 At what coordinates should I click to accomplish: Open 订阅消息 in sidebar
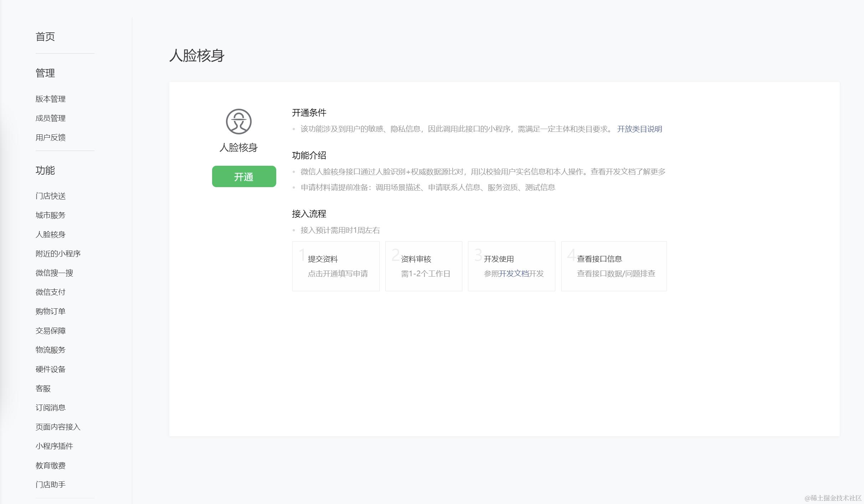click(51, 408)
